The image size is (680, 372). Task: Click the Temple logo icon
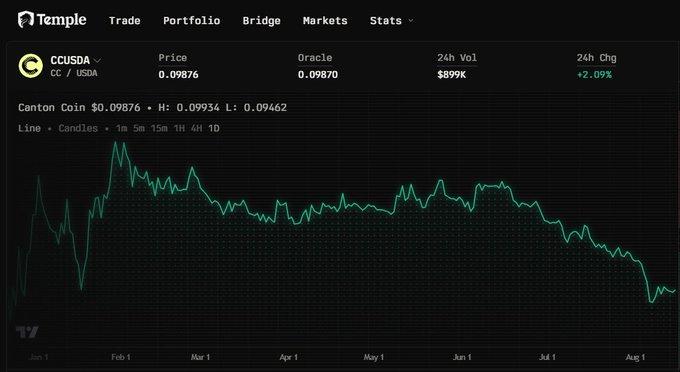[26, 20]
